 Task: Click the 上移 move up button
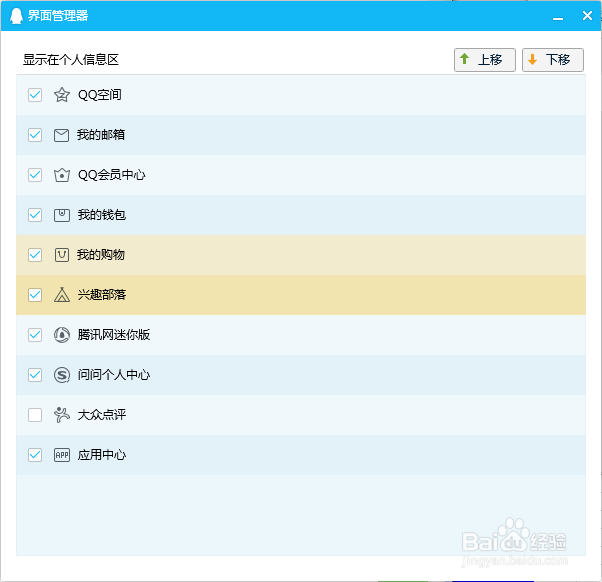[x=485, y=60]
